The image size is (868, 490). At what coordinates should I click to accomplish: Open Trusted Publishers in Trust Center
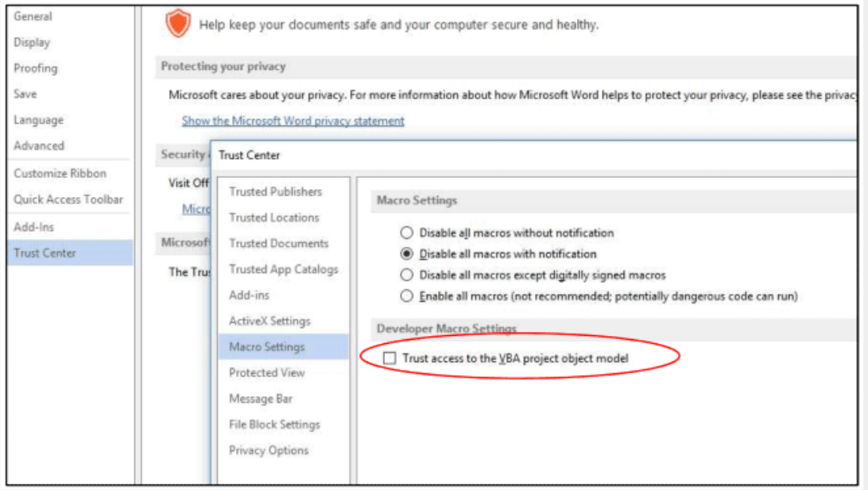pyautogui.click(x=275, y=191)
